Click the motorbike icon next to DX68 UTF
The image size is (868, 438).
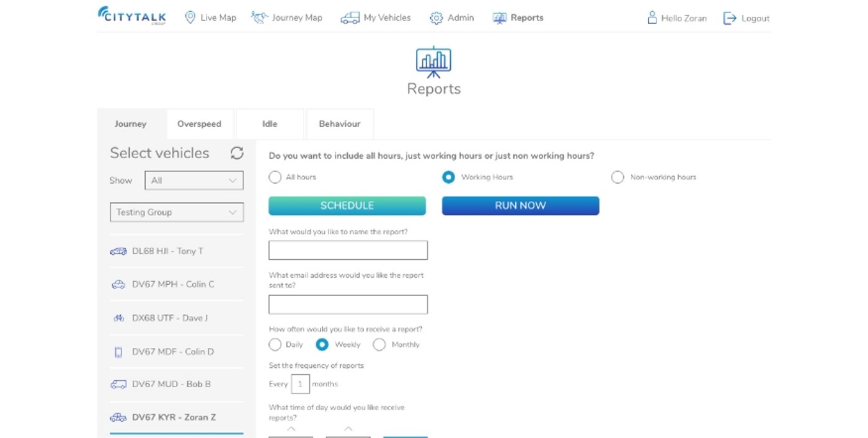(118, 318)
